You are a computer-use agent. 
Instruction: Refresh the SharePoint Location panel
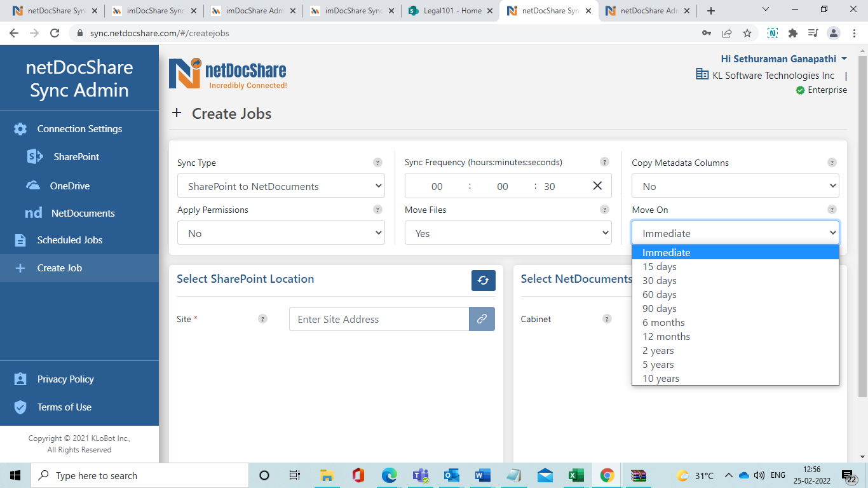tap(484, 280)
